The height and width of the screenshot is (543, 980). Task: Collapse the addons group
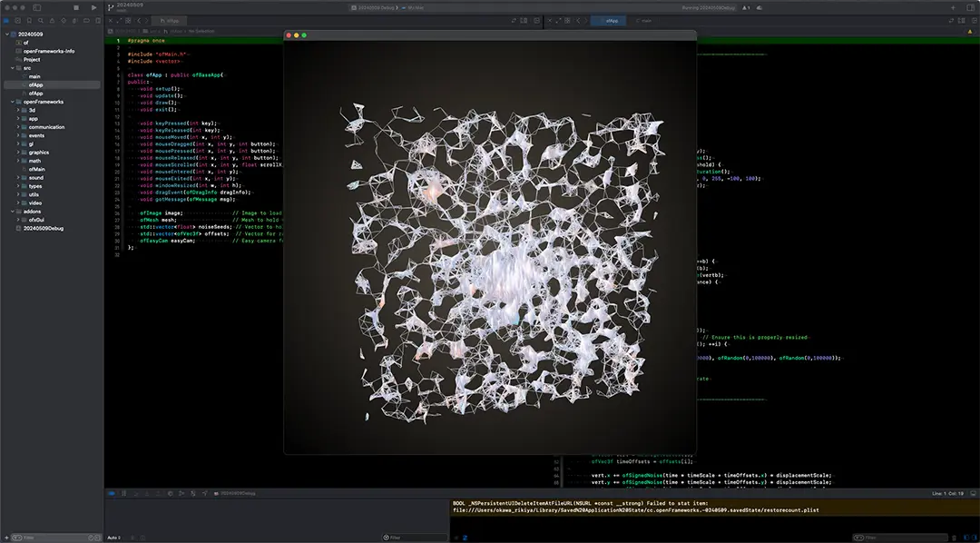click(13, 212)
